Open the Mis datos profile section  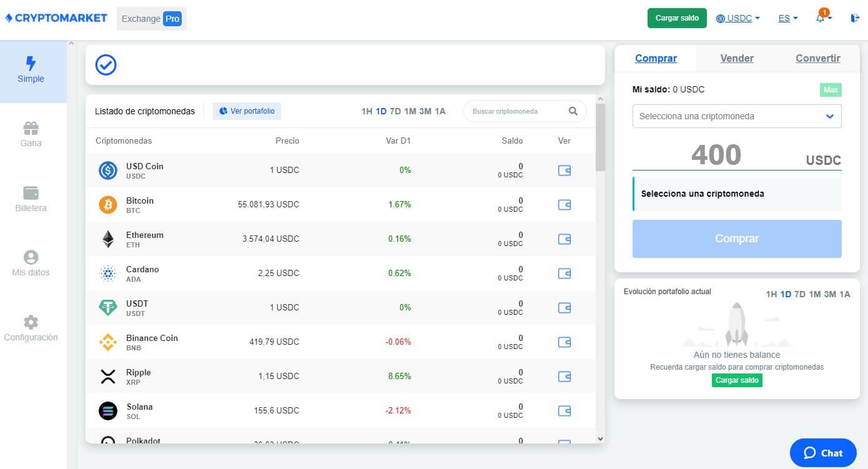click(31, 264)
